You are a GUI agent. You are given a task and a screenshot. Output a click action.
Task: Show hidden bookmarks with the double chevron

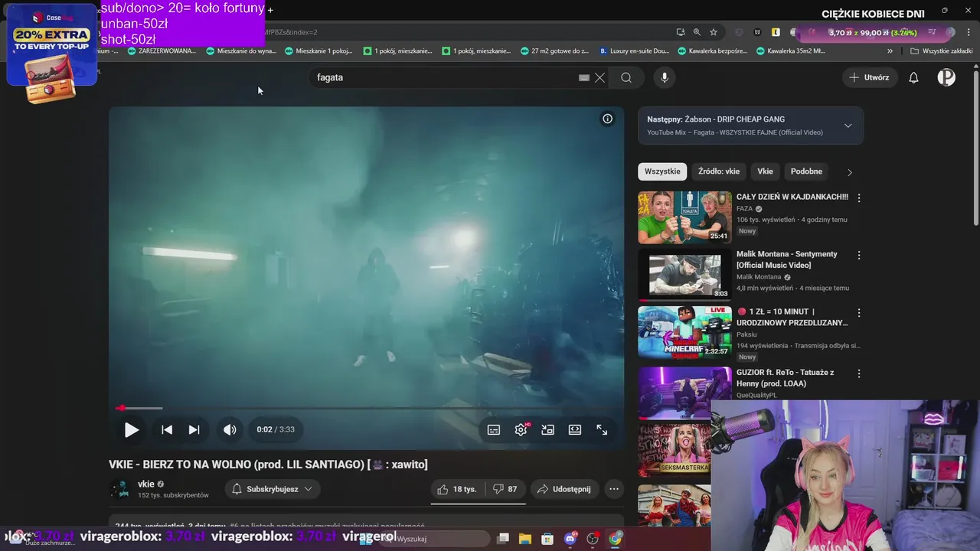[x=890, y=51]
